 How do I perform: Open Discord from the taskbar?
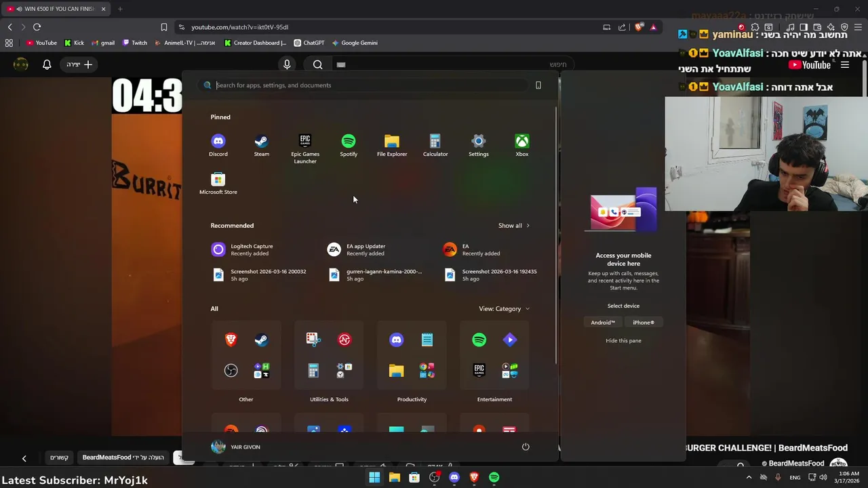[454, 477]
